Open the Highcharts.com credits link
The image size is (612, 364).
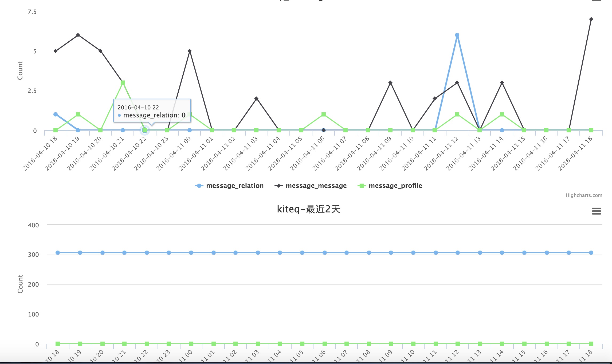point(584,195)
